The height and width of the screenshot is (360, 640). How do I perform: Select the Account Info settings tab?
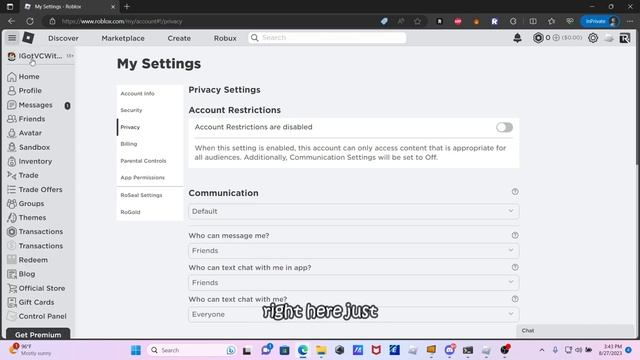pos(138,93)
